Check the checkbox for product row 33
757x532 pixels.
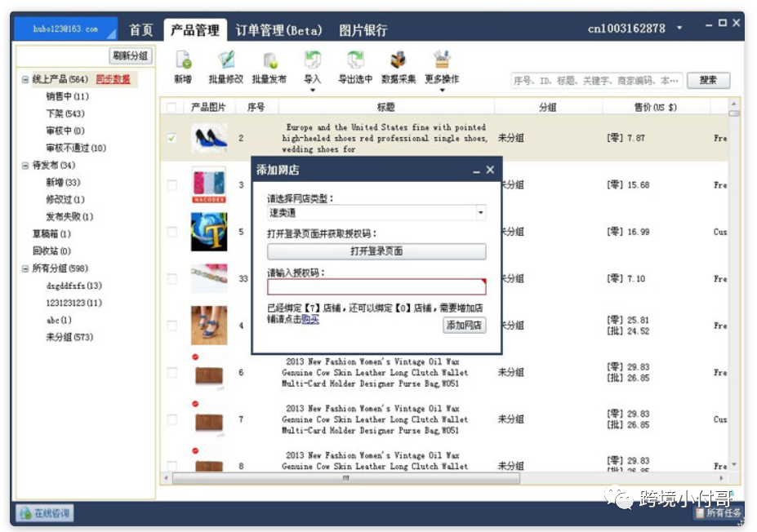(x=171, y=278)
